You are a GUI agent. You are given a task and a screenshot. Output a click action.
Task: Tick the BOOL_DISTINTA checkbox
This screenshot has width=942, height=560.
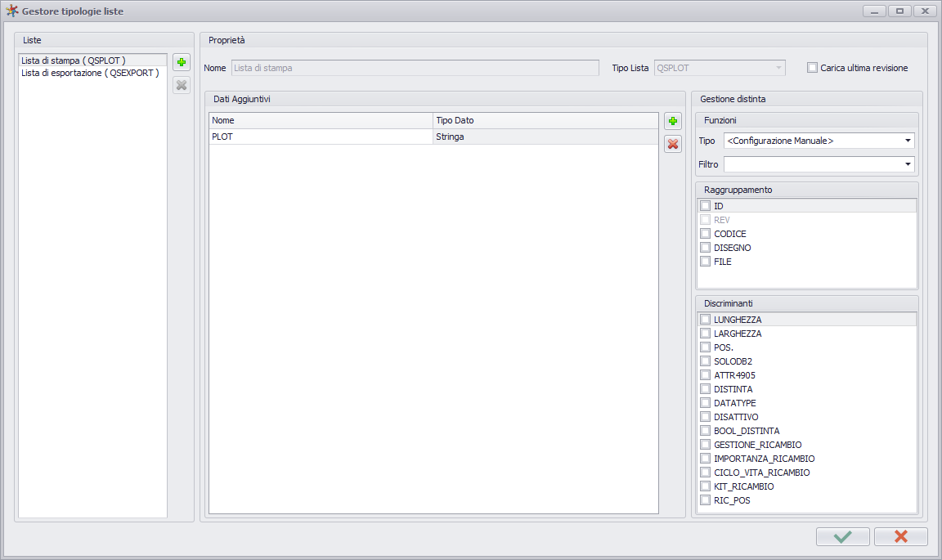706,431
